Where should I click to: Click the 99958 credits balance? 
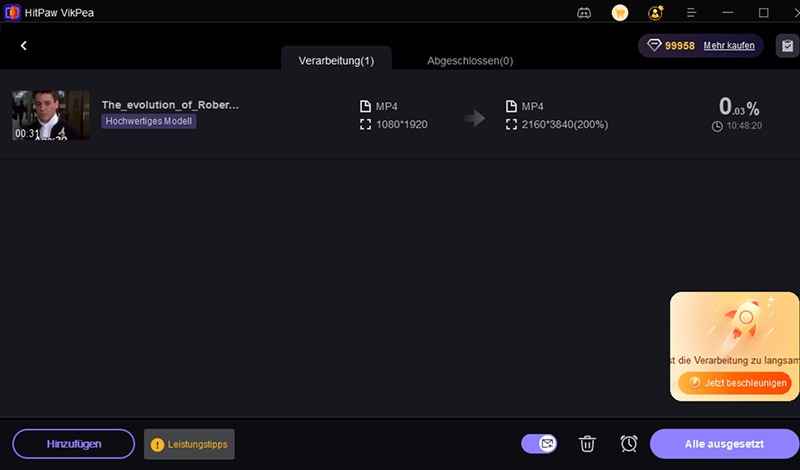pos(680,45)
